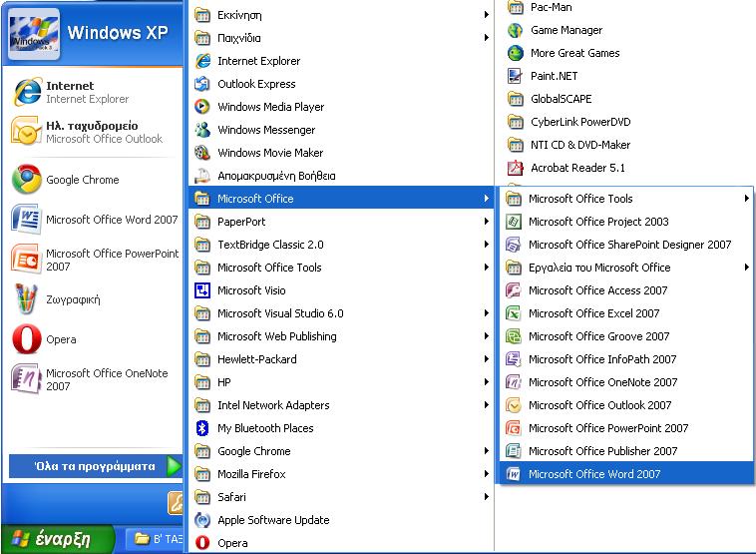Image resolution: width=756 pixels, height=554 pixels.
Task: Click the Windows XP user picture
Action: tap(34, 35)
